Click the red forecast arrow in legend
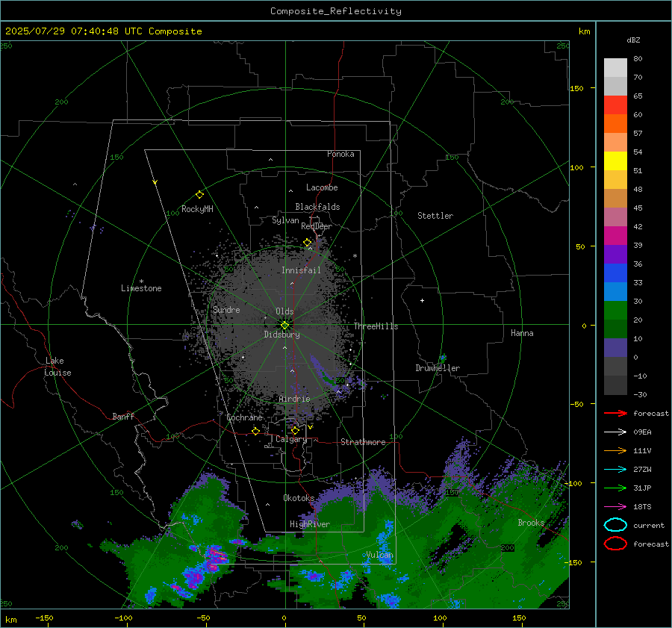 coord(615,413)
